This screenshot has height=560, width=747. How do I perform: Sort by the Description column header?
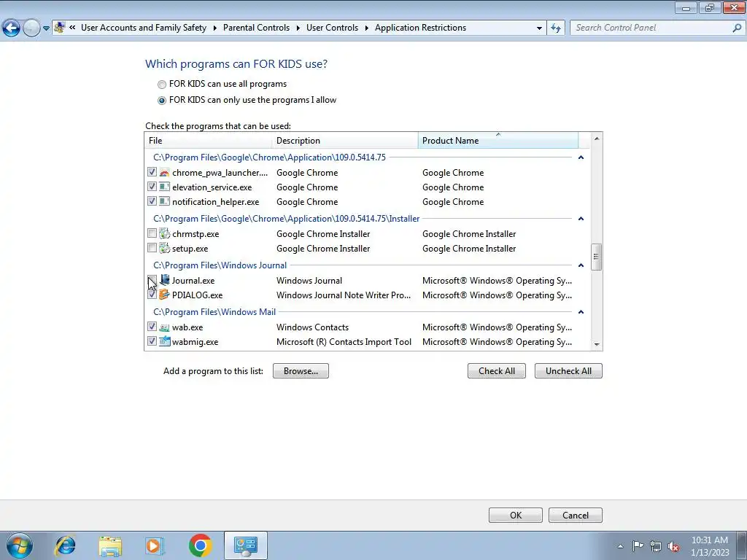[x=345, y=141]
